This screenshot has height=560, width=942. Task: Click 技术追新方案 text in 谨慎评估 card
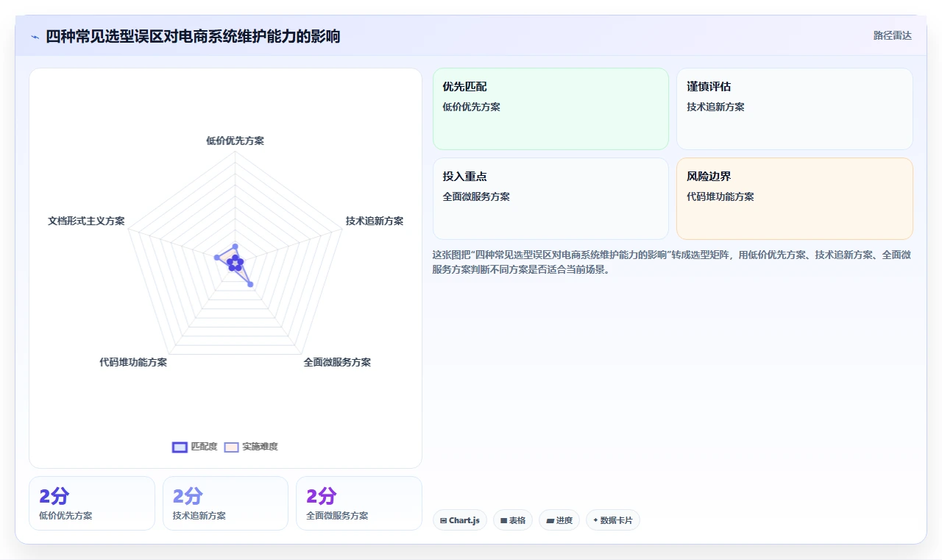[x=715, y=107]
